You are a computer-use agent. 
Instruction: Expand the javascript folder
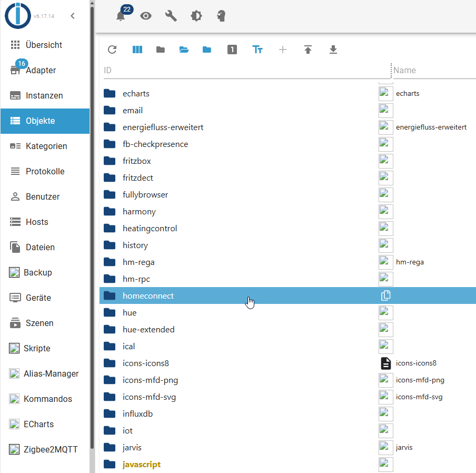(x=110, y=464)
